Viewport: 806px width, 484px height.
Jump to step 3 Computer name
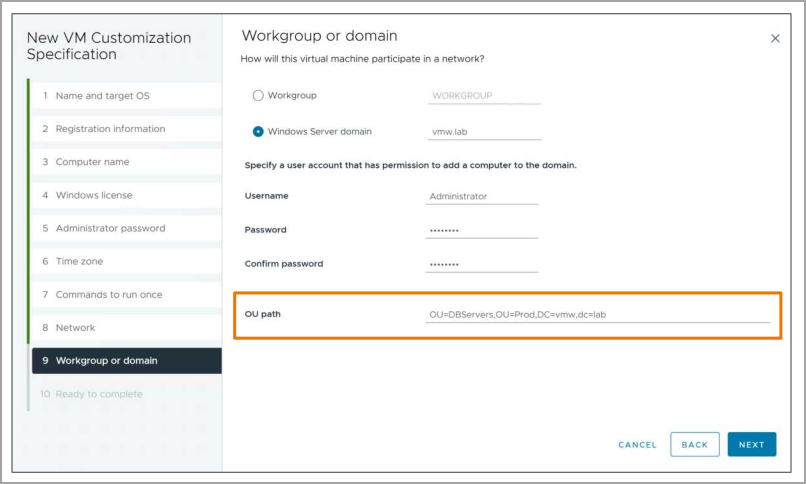(126, 162)
